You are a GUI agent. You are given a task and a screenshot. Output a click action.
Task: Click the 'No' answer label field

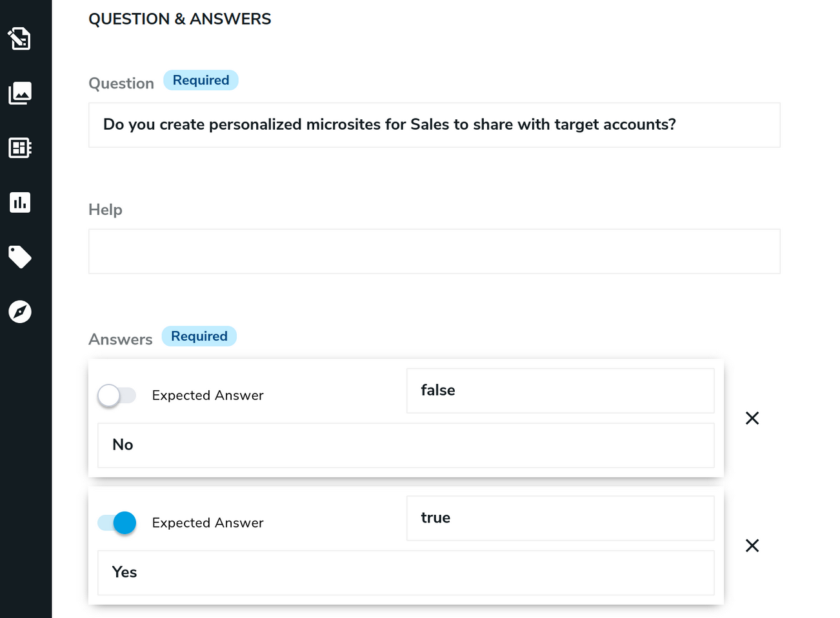(405, 445)
